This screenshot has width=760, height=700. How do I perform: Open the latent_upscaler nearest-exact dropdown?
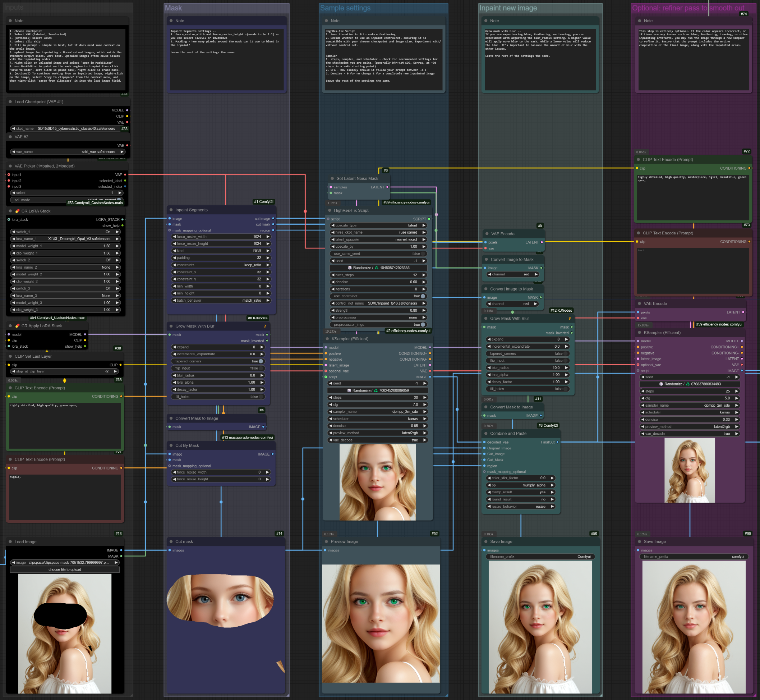378,239
